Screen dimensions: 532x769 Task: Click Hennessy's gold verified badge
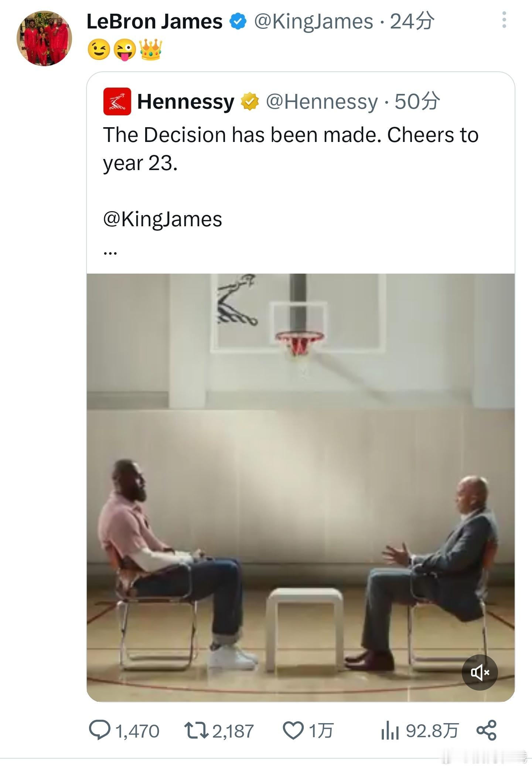coord(250,102)
